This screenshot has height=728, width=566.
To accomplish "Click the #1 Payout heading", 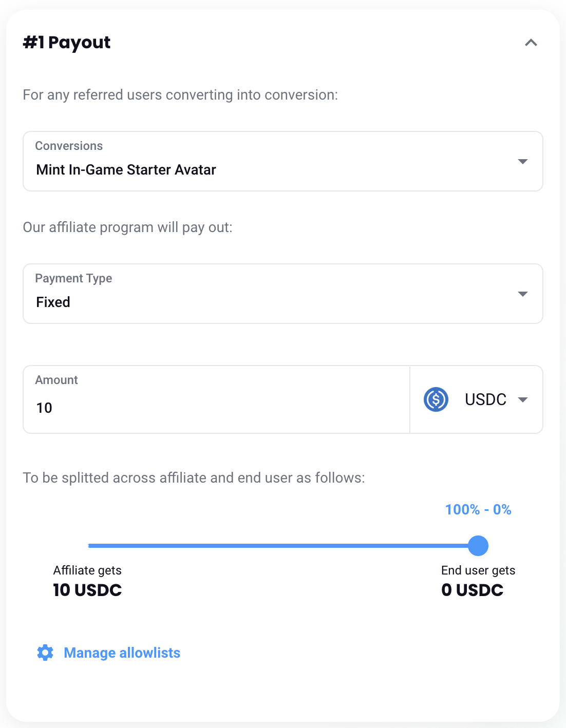I will point(67,43).
